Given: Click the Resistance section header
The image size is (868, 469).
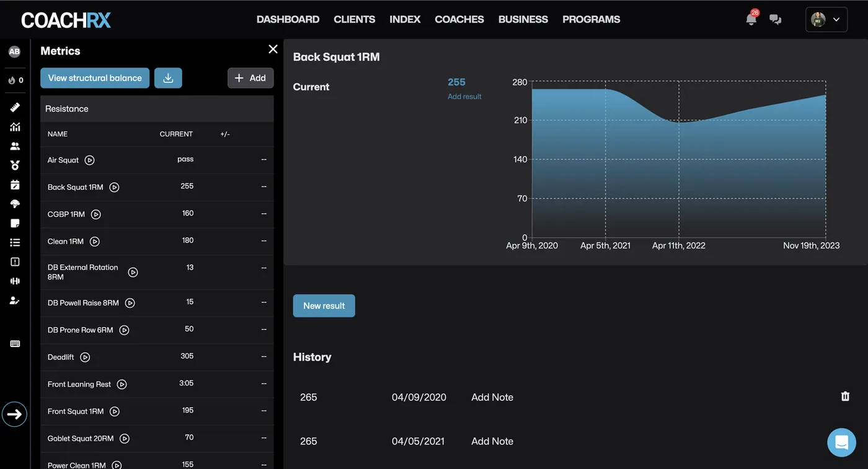Looking at the screenshot, I should pyautogui.click(x=157, y=108).
